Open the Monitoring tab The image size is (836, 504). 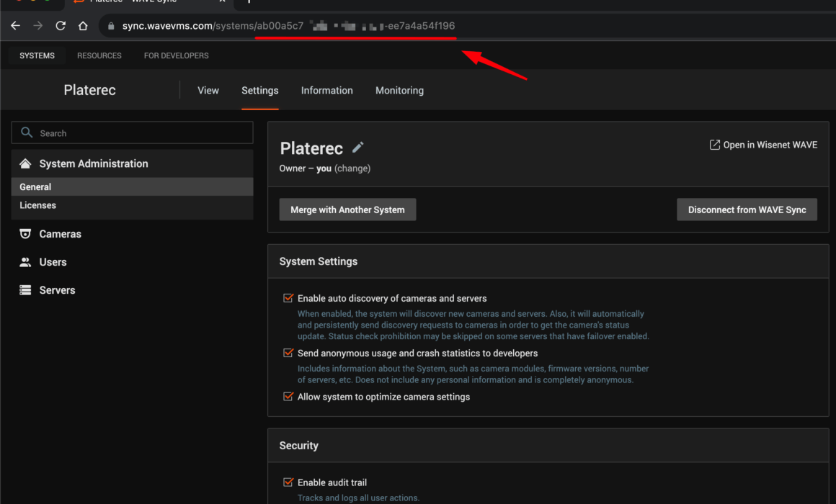click(x=399, y=91)
